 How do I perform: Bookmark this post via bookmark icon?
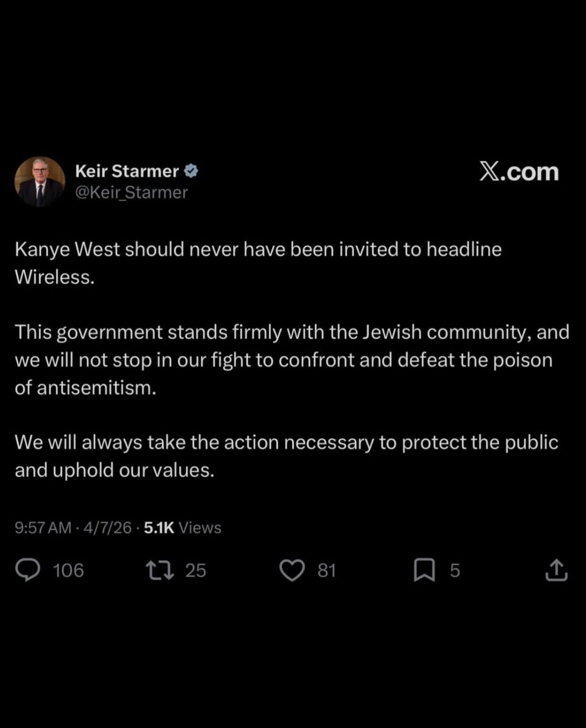click(x=424, y=570)
